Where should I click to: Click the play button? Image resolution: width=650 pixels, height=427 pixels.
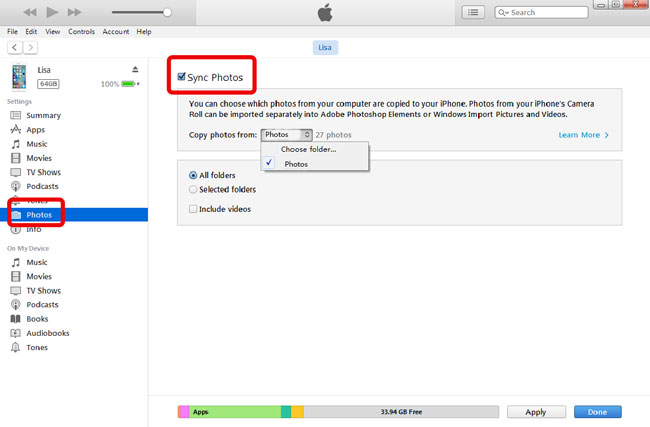[52, 12]
